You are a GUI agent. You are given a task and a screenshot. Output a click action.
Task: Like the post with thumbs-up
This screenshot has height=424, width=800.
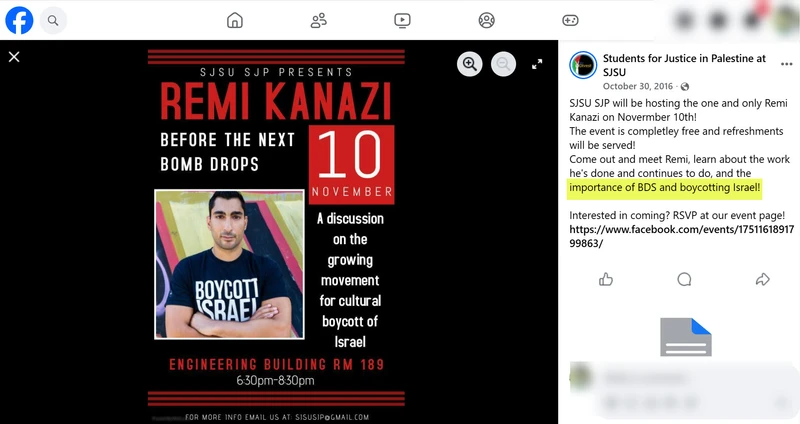[606, 279]
